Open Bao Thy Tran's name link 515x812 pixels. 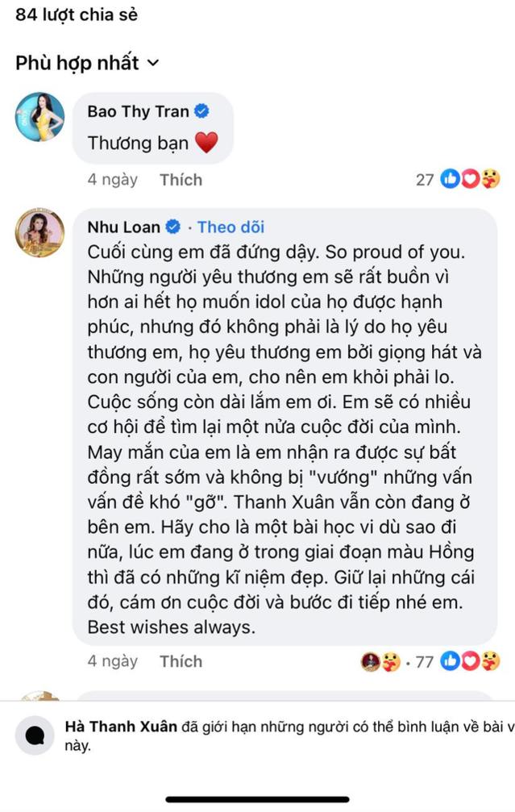pyautogui.click(x=138, y=111)
